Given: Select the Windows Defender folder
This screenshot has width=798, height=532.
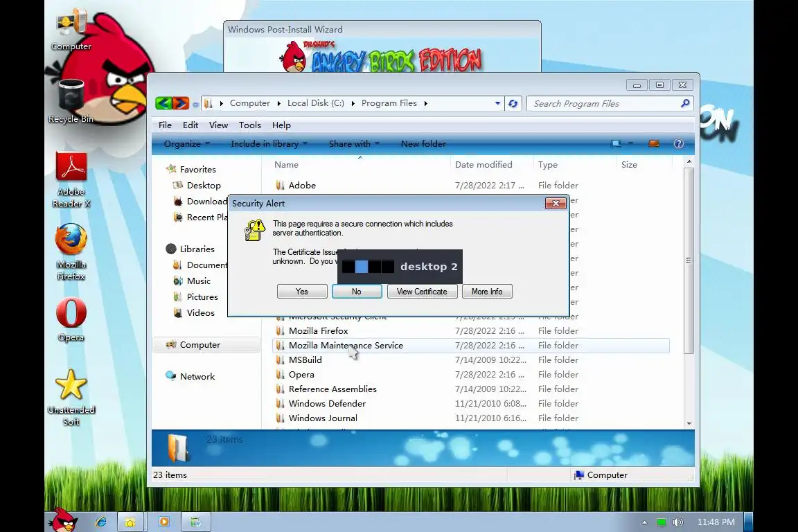Looking at the screenshot, I should pos(327,404).
